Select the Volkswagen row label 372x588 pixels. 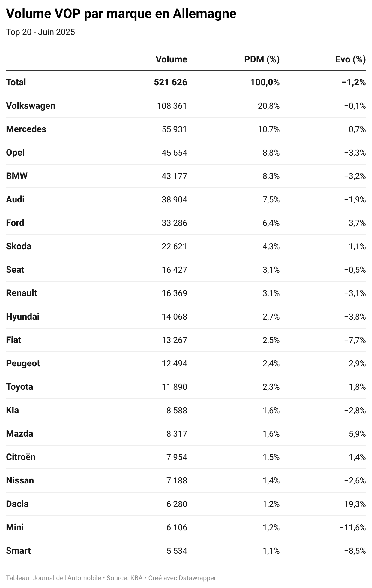[x=31, y=106]
